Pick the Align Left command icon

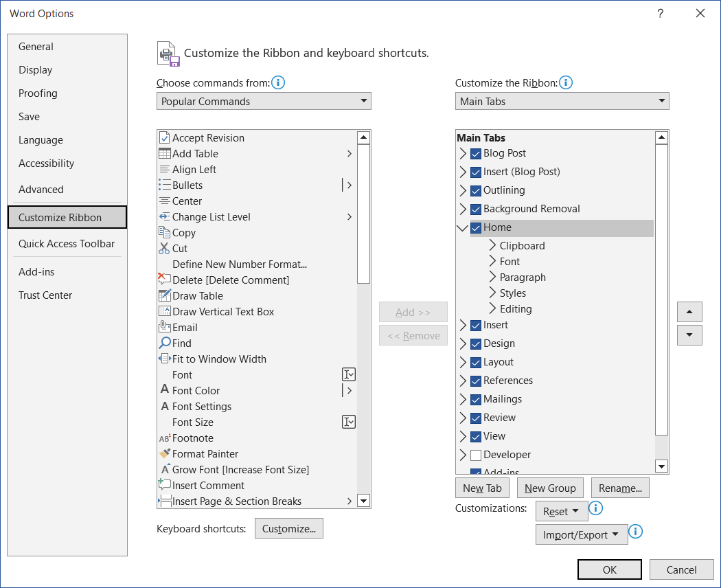164,169
